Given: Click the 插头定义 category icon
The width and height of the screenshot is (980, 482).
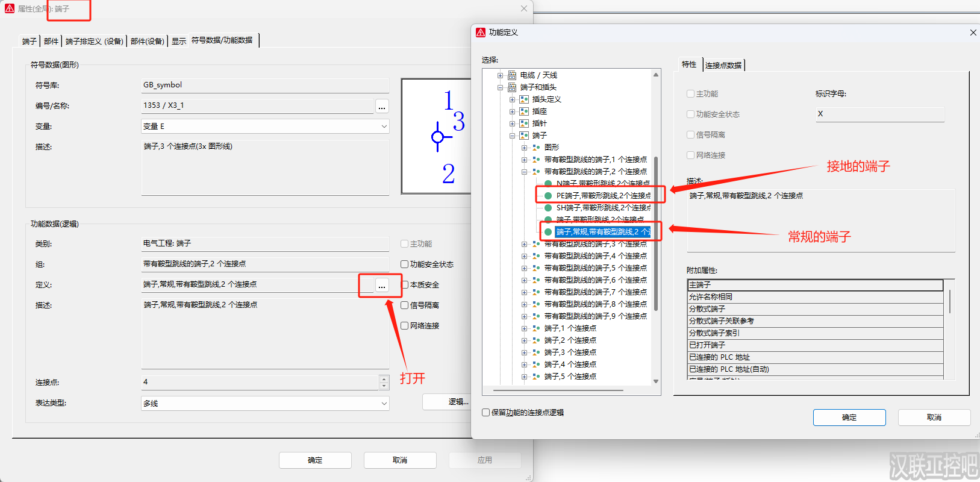Looking at the screenshot, I should [524, 99].
